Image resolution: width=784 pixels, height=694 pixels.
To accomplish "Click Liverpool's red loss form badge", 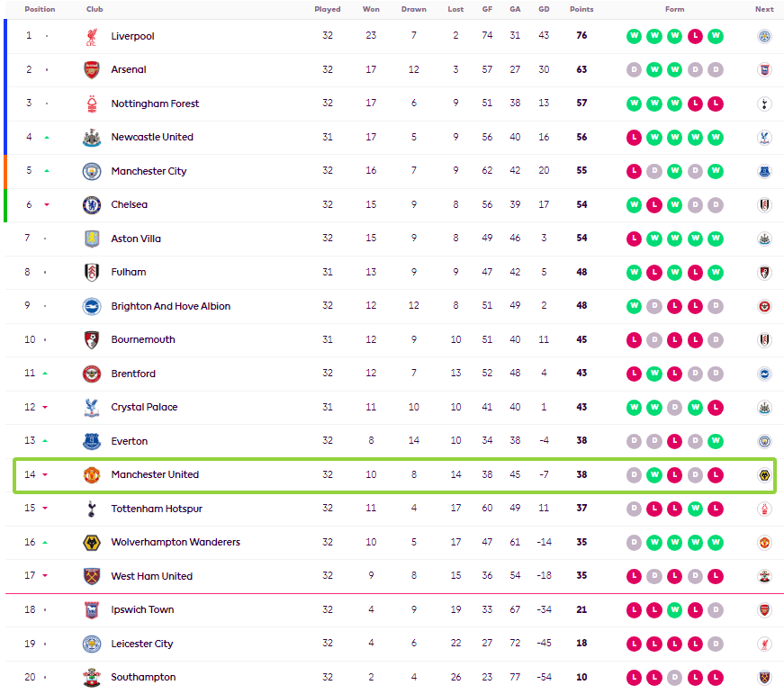I will (695, 36).
